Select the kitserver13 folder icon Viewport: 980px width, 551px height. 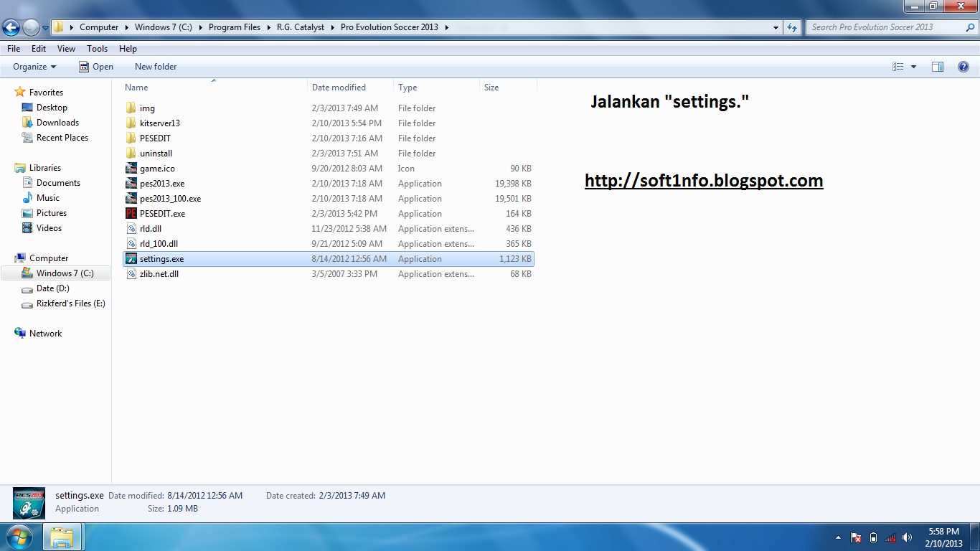(131, 123)
